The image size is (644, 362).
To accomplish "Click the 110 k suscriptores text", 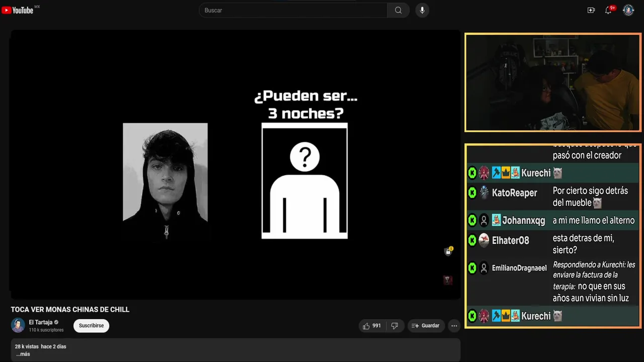I will coord(46,330).
